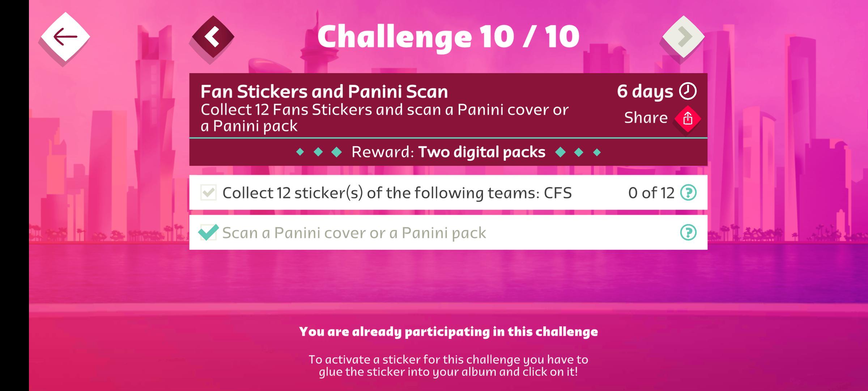Open help for the Panini scan task
The height and width of the screenshot is (391, 868).
tap(689, 233)
